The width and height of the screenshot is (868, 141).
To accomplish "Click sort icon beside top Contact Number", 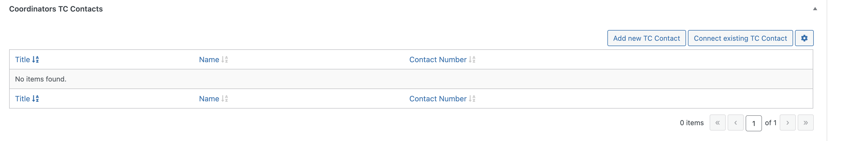I will (472, 60).
